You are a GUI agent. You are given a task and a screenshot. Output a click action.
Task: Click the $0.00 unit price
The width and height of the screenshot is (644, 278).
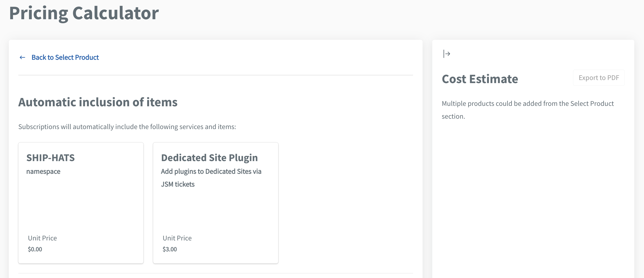35,249
